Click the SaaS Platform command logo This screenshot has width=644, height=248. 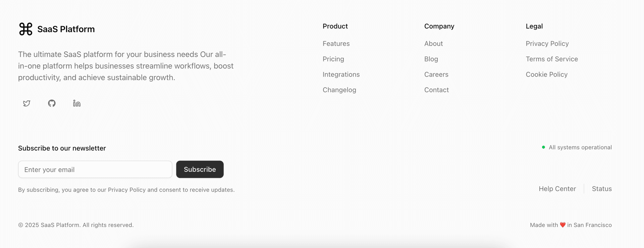tap(26, 29)
